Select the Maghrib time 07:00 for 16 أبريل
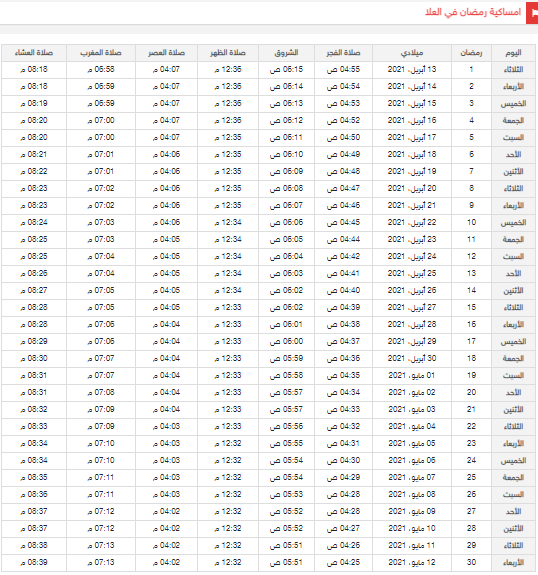 pyautogui.click(x=101, y=120)
